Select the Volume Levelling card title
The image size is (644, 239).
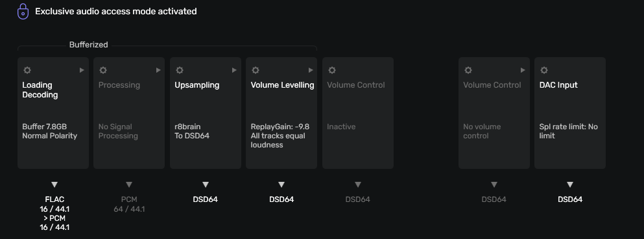pos(283,85)
